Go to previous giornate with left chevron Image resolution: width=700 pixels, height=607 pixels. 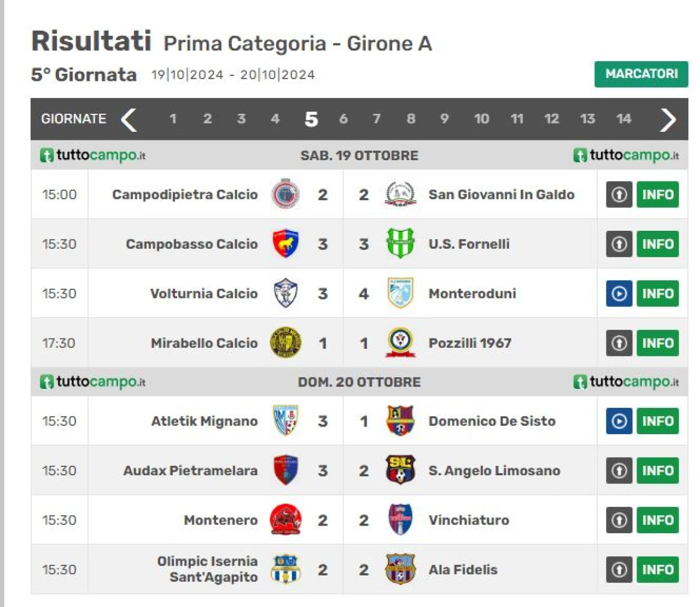click(x=129, y=120)
